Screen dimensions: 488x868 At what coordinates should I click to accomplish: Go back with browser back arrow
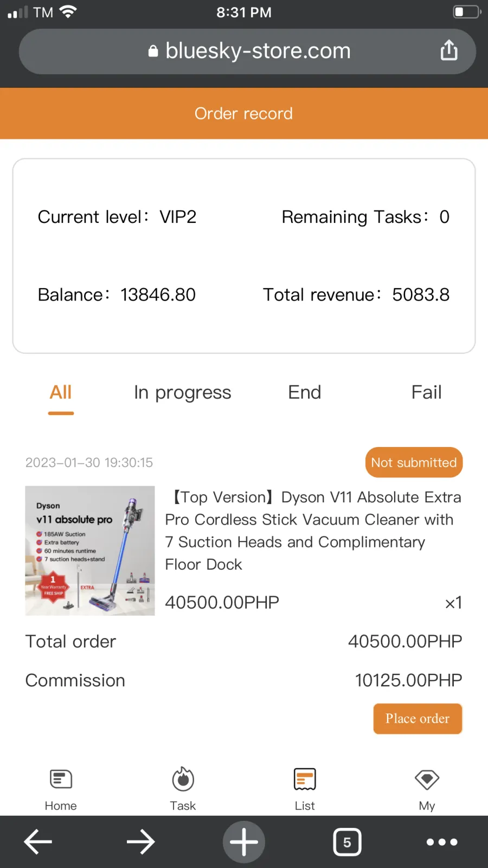tap(38, 842)
